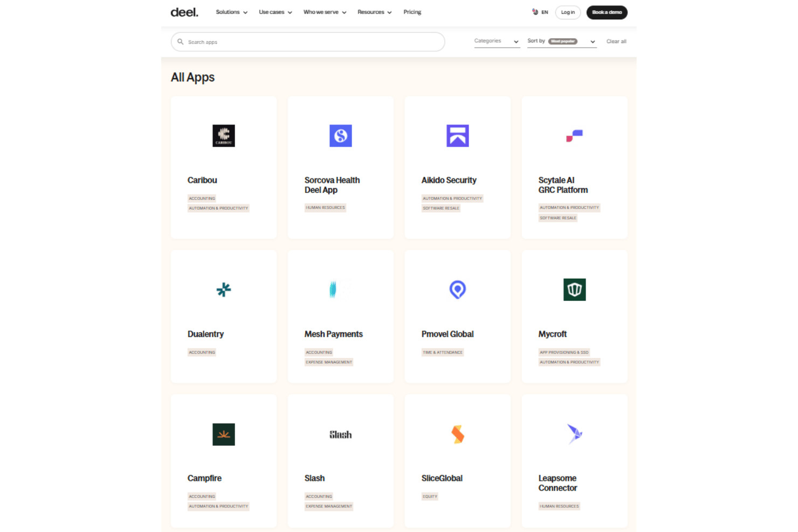The image size is (798, 532).
Task: Click Mesh Payments' Expense Management tag
Action: coord(329,362)
